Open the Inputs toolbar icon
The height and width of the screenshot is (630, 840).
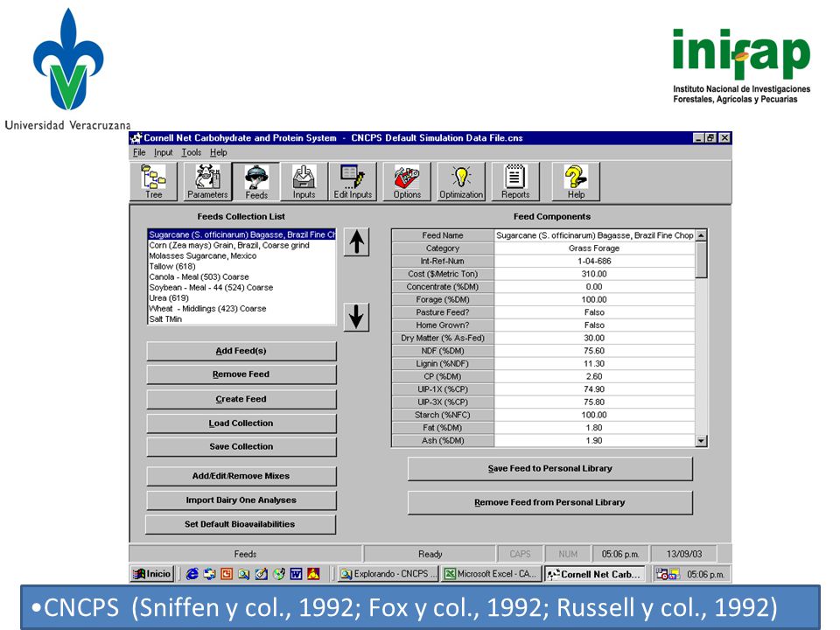click(304, 182)
